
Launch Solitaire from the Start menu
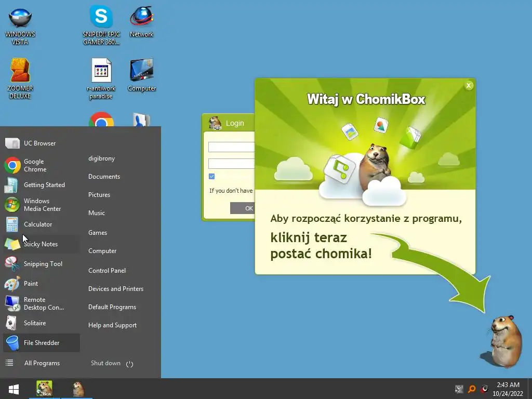pos(41,323)
